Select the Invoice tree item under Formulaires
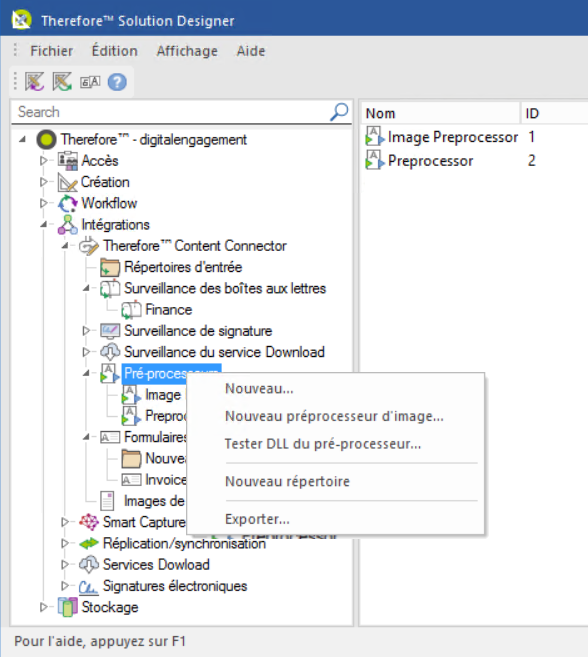This screenshot has width=588, height=657. tap(166, 480)
